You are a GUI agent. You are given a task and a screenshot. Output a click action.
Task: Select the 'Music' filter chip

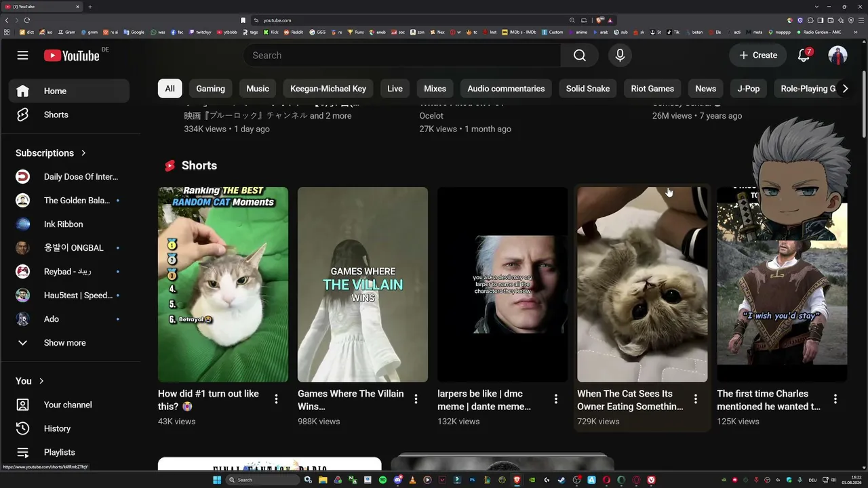[258, 89]
